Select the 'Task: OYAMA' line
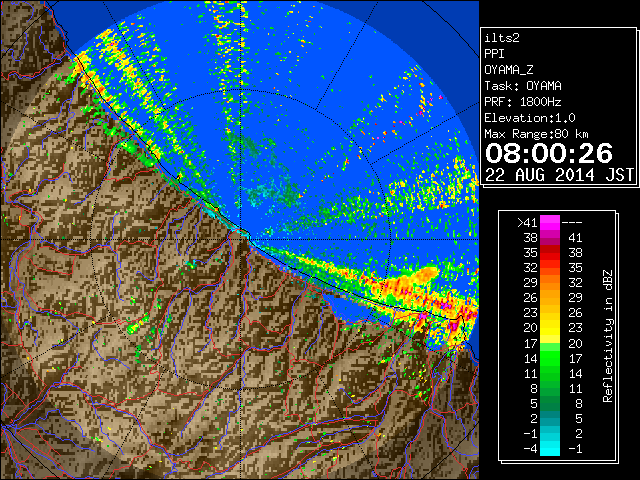 pyautogui.click(x=523, y=86)
